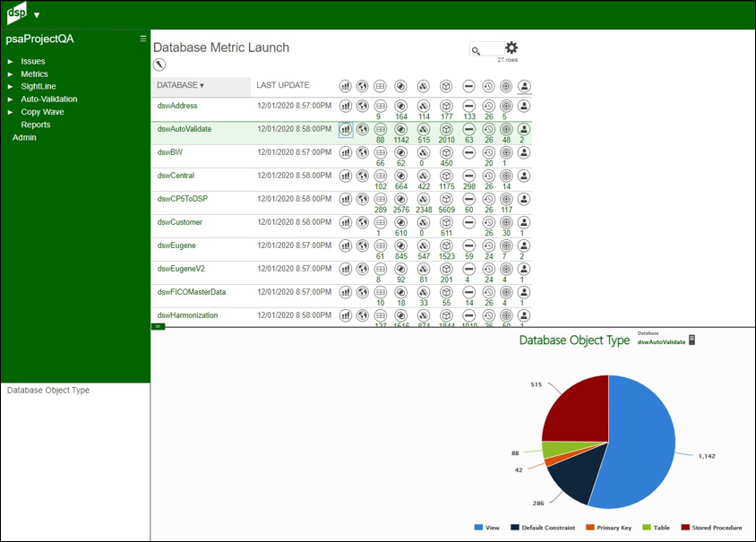The image size is (756, 542).
Task: Click the globe icon in dswAddress row
Action: pos(363,106)
